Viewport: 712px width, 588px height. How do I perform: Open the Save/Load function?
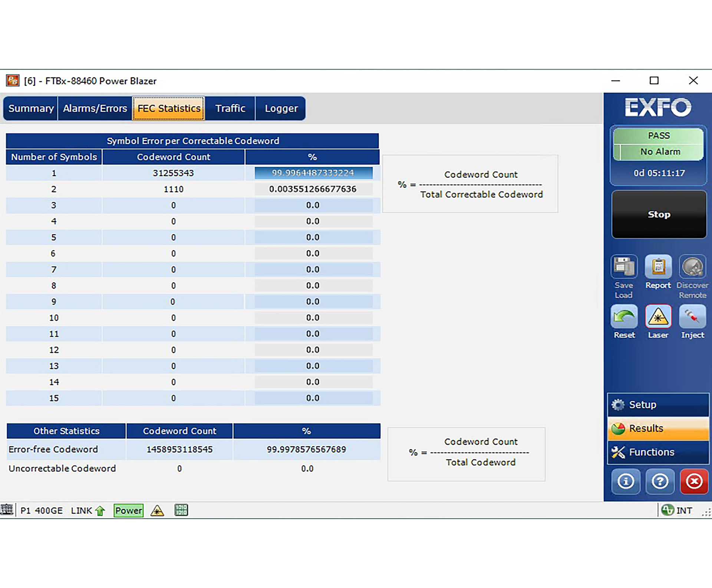[624, 274]
